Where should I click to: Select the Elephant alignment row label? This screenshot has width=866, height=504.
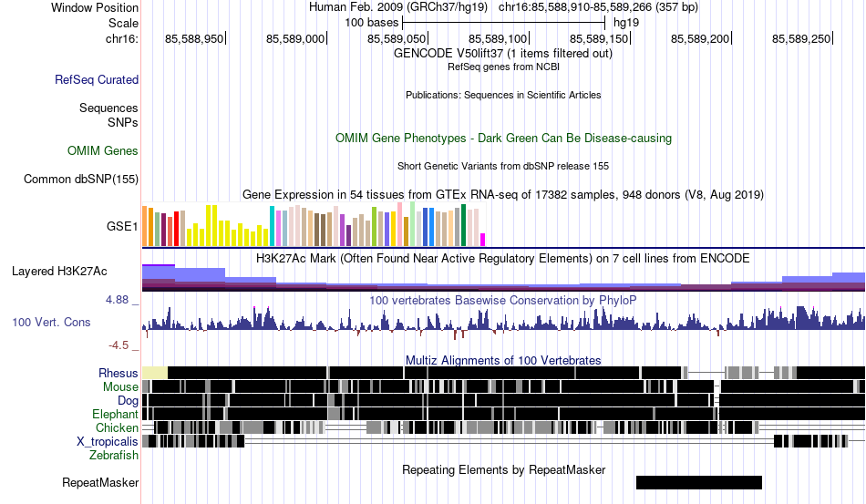115,414
